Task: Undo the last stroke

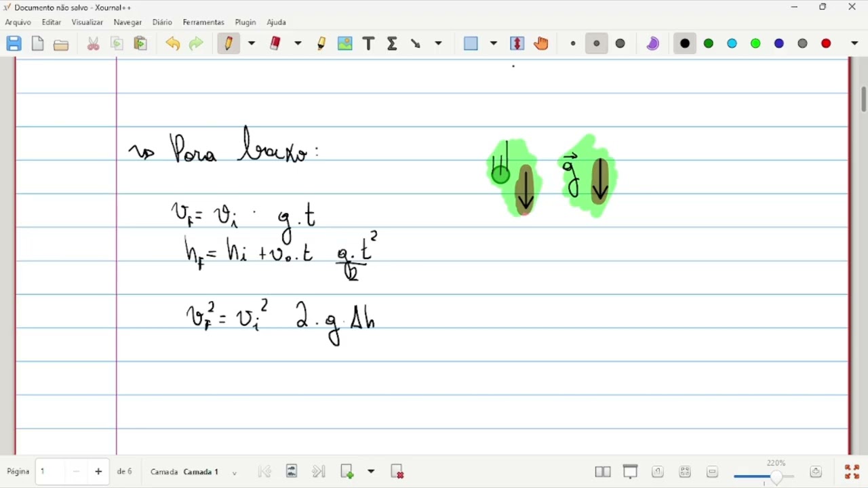Action: 173,44
